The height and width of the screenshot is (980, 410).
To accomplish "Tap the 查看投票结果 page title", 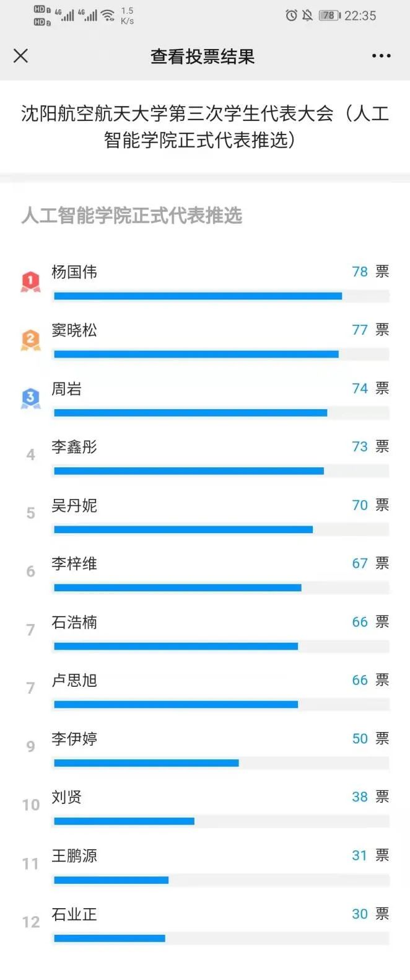I will point(203,56).
